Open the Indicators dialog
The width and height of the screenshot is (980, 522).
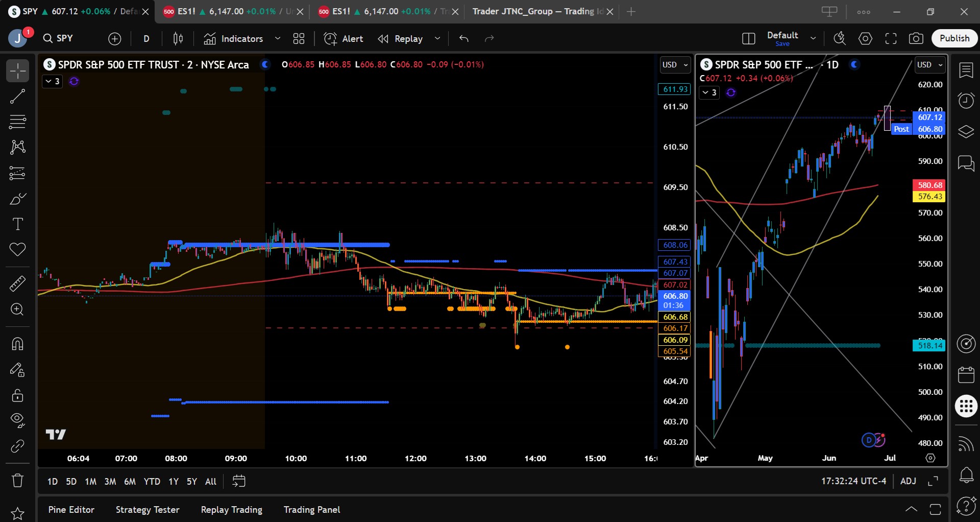coord(233,38)
